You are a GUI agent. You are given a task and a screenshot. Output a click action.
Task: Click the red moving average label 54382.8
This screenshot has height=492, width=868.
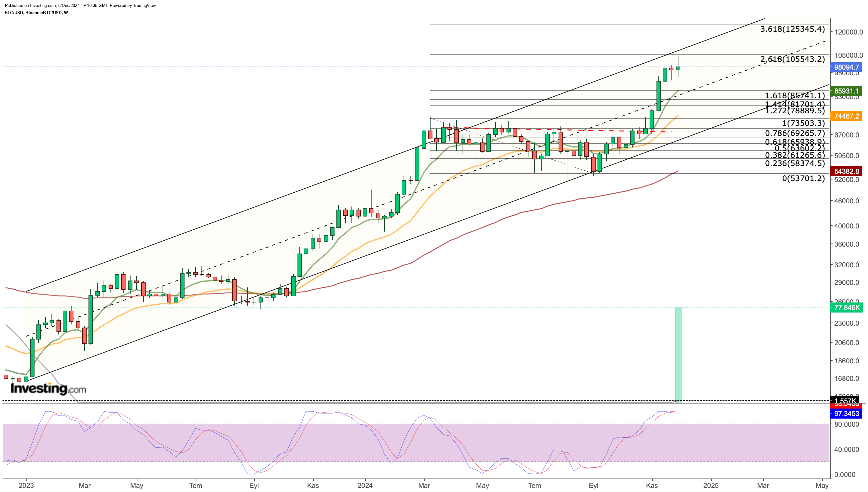[x=846, y=171]
